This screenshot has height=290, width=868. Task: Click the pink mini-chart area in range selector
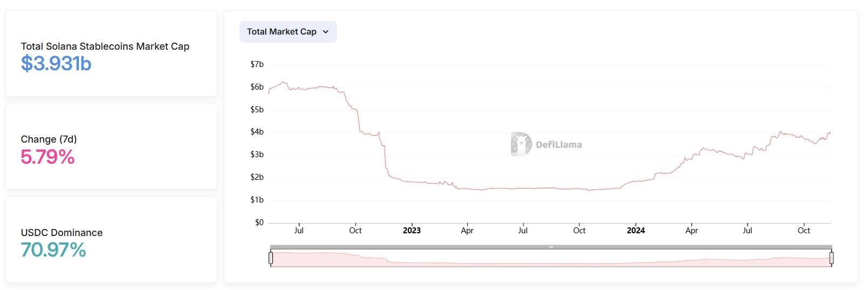coord(551,259)
